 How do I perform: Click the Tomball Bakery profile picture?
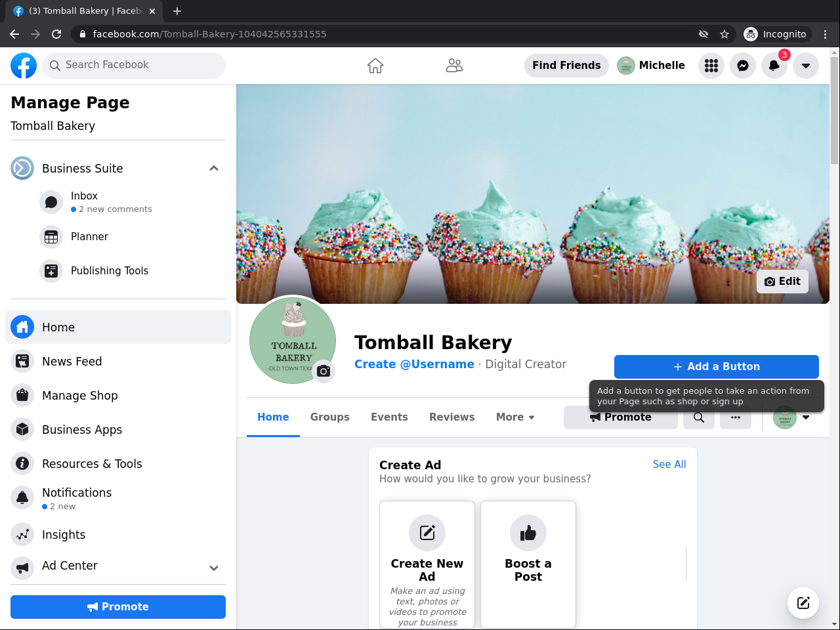[x=293, y=341]
